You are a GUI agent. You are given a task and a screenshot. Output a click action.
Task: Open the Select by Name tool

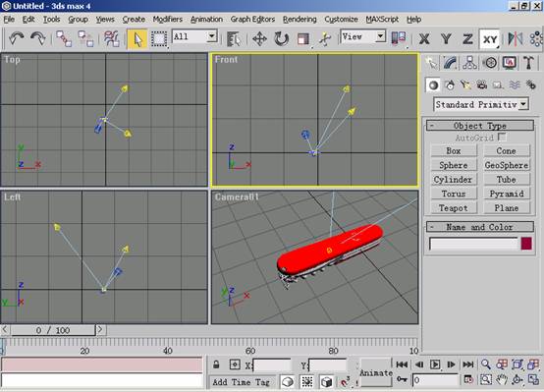tap(234, 38)
